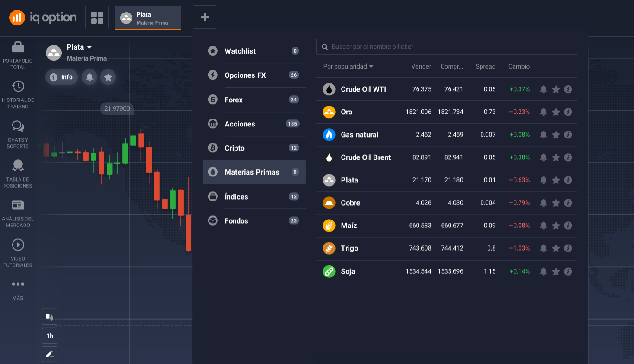Open the multi-chart grid layout icon
The image size is (634, 364).
[97, 18]
